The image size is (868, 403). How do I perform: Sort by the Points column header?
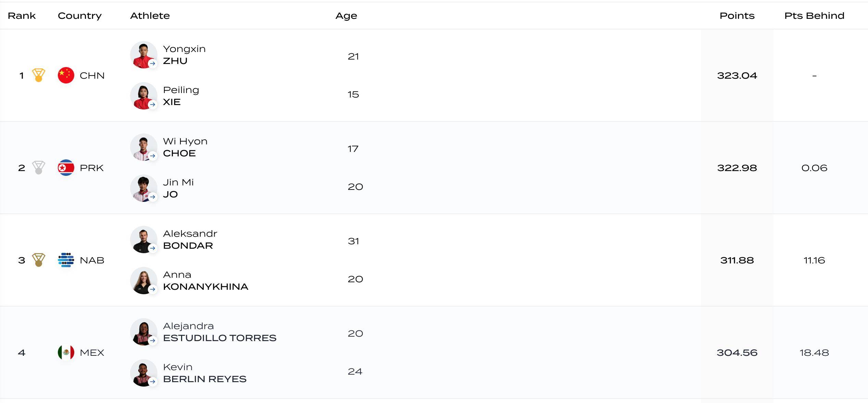737,16
